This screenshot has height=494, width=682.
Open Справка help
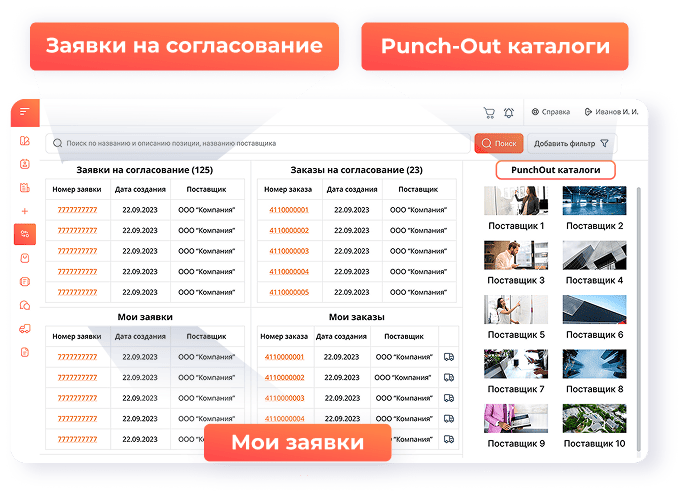551,112
